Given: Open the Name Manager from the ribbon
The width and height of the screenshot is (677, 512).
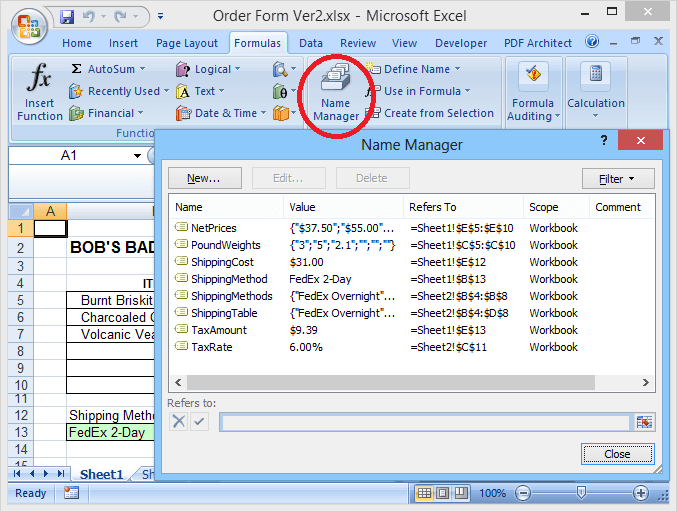Looking at the screenshot, I should point(336,95).
